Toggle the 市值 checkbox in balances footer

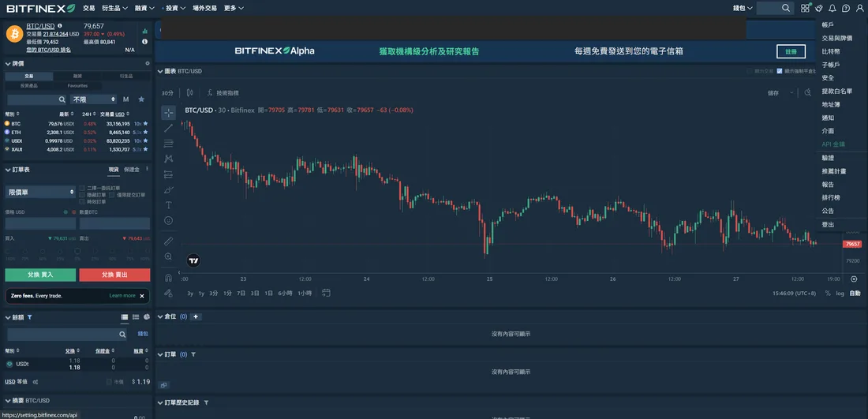coord(109,382)
